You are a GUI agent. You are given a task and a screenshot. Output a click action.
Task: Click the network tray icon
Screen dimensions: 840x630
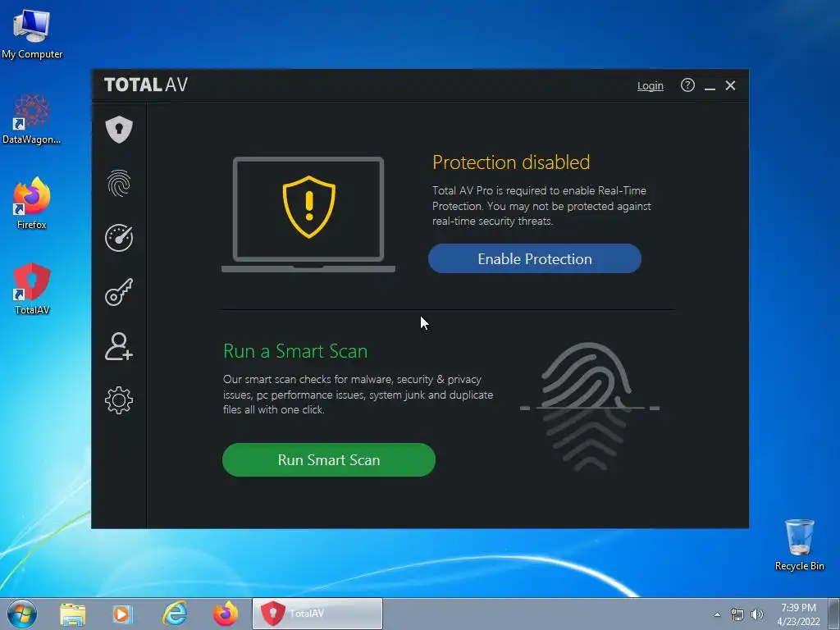click(737, 614)
